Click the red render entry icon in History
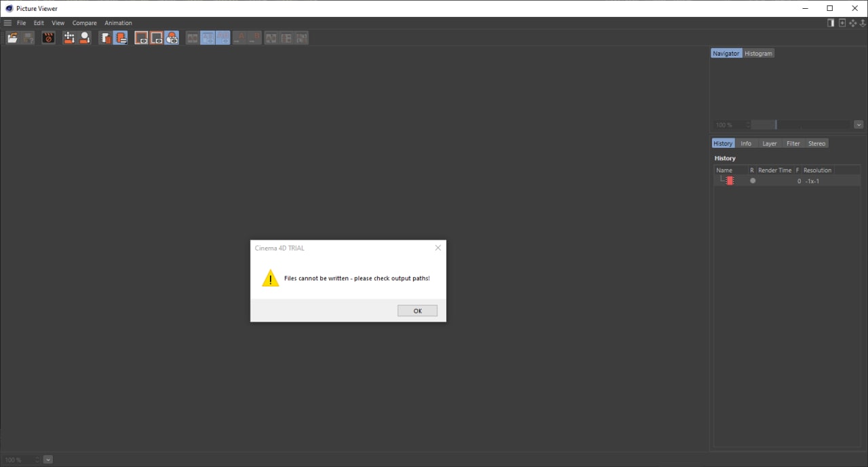The image size is (868, 467). (730, 181)
